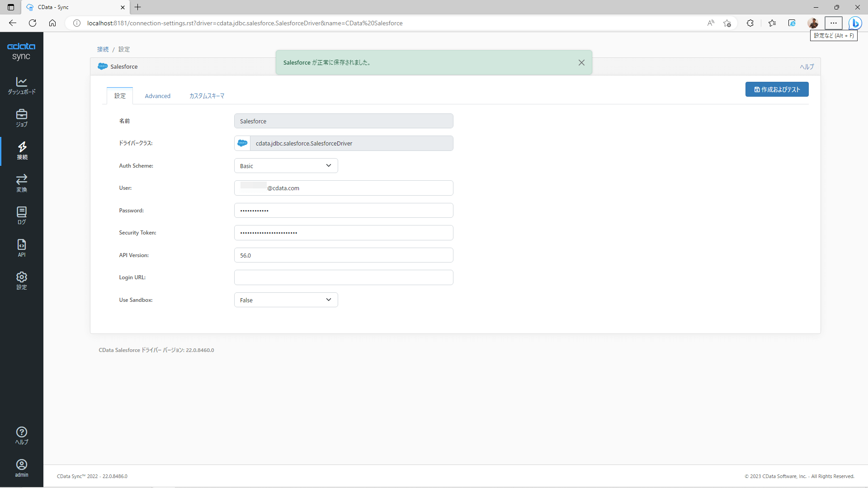Viewport: 868px width, 488px height.
Task: Open the API sidebar icon
Action: point(21,248)
